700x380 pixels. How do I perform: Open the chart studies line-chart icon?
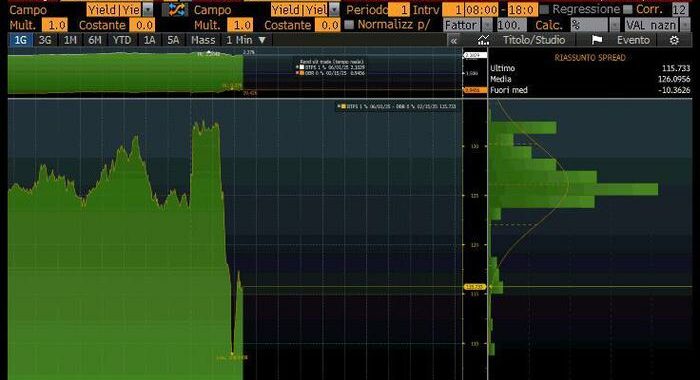pos(483,40)
